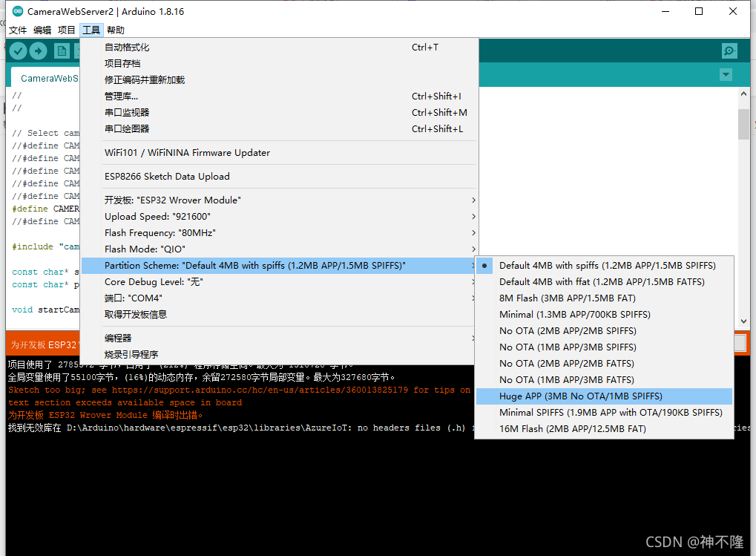The image size is (756, 556).
Task: Click the Arduino logo in title bar
Action: point(18,11)
